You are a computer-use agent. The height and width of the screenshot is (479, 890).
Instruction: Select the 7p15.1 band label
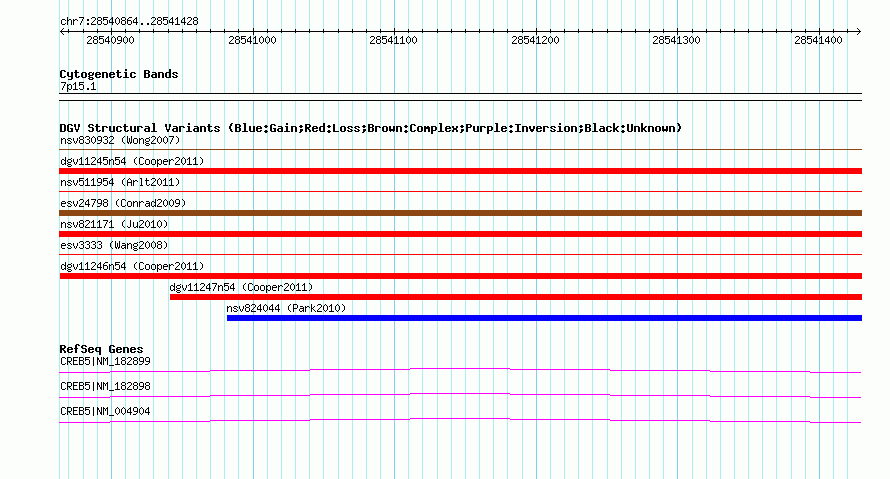(78, 87)
